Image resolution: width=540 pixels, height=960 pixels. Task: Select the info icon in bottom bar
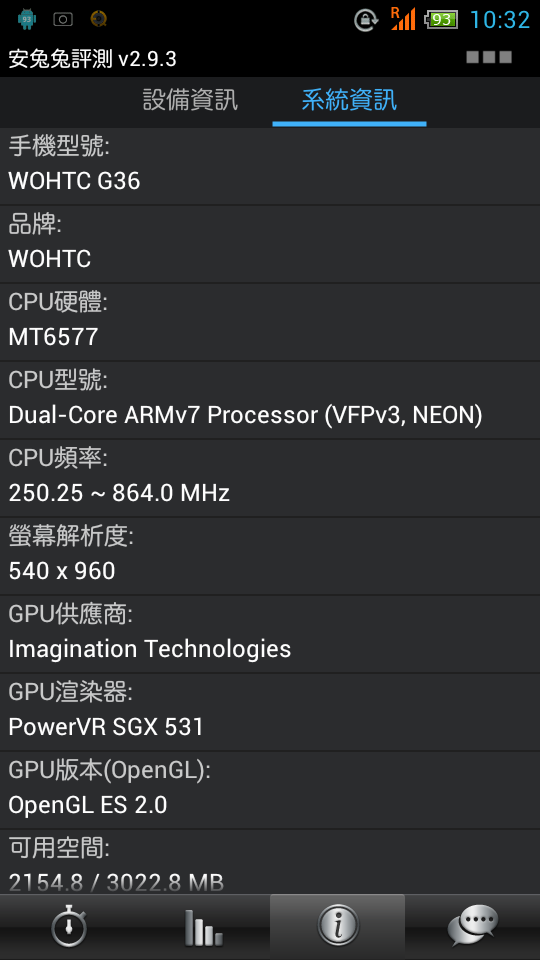pyautogui.click(x=337, y=926)
